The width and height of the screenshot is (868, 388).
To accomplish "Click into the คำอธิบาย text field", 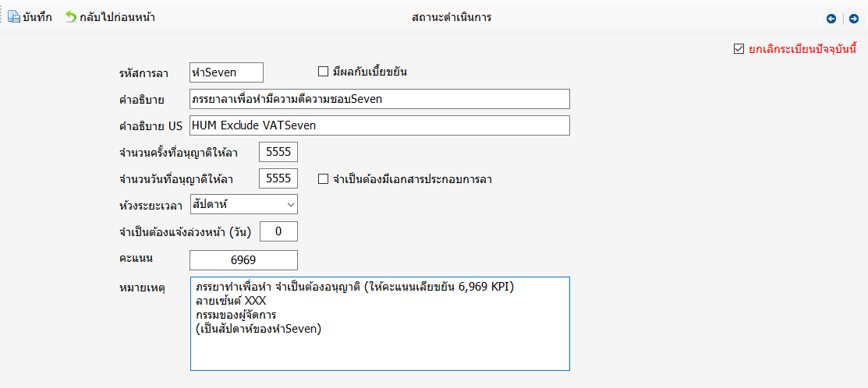I will [379, 99].
